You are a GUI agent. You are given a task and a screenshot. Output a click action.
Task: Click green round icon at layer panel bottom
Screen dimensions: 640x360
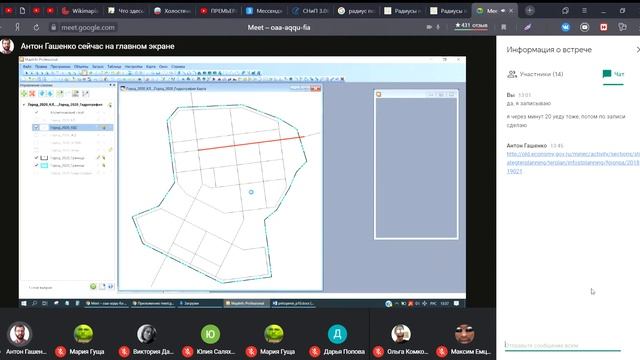click(x=93, y=287)
